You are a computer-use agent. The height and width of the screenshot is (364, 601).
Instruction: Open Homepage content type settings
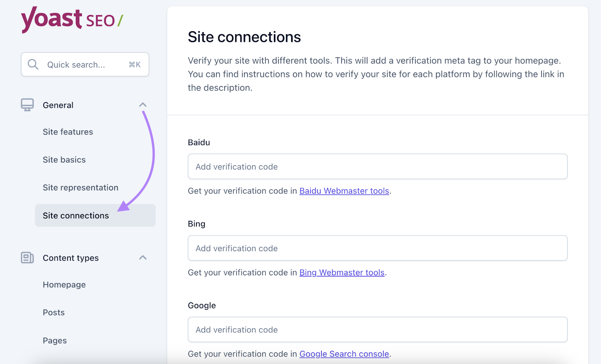pyautogui.click(x=64, y=284)
